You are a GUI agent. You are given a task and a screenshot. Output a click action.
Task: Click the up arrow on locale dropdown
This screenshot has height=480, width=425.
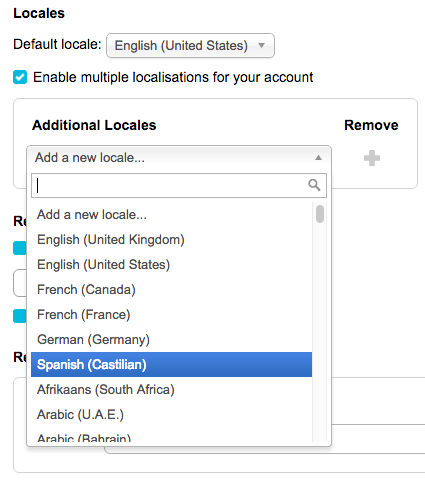(319, 158)
